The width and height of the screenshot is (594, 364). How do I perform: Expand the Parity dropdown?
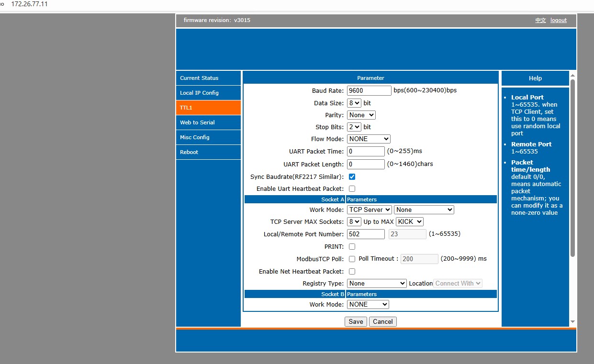coord(361,115)
